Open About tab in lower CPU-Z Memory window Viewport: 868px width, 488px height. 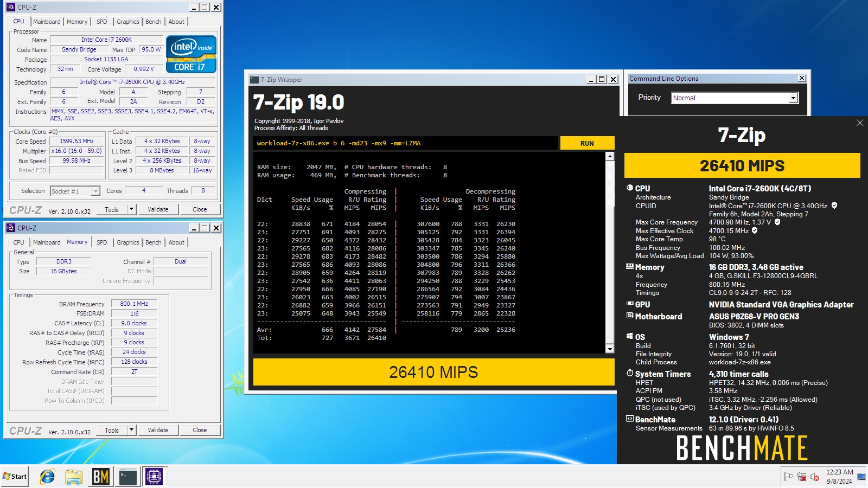tap(176, 242)
